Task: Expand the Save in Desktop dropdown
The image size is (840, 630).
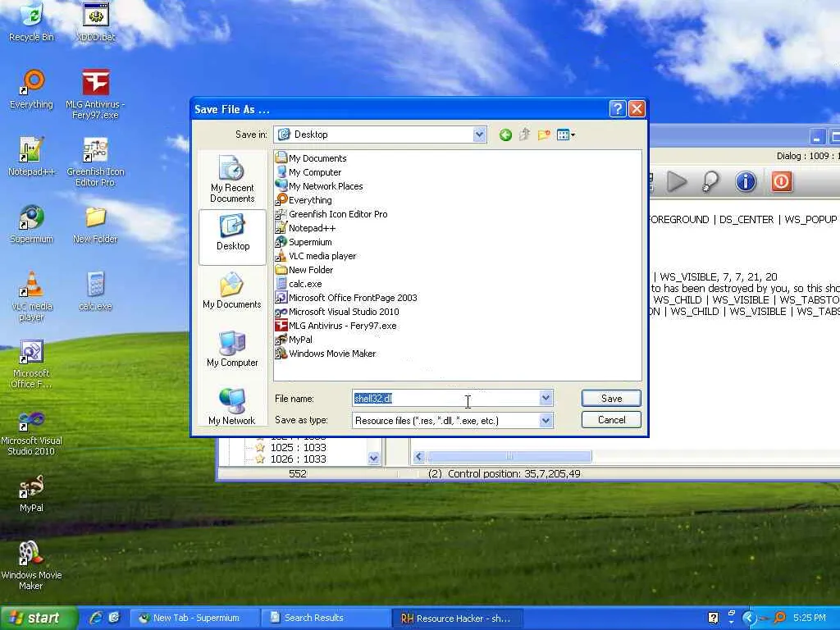Action: coord(479,135)
